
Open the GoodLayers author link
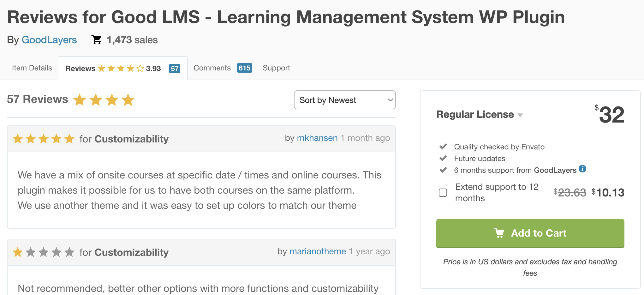49,40
